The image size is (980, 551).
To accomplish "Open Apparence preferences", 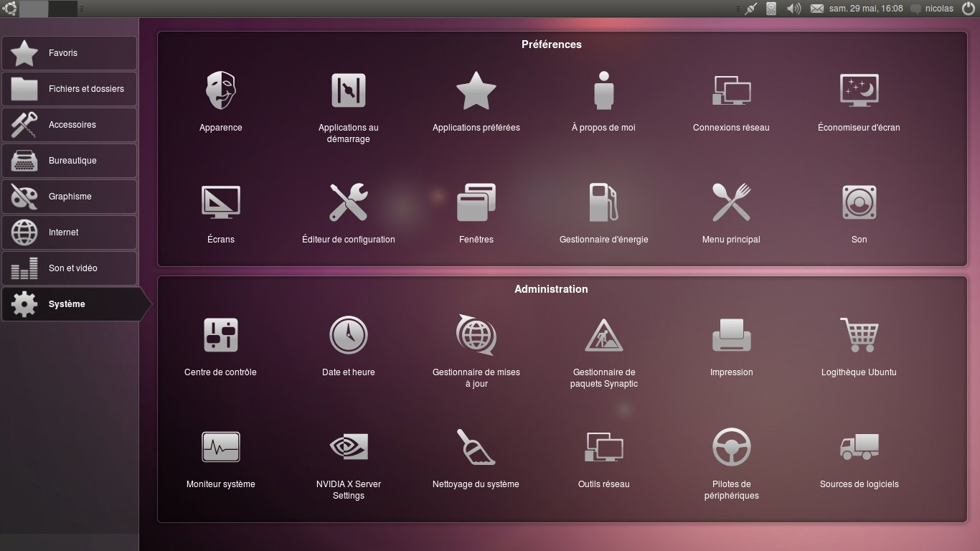I will tap(221, 102).
